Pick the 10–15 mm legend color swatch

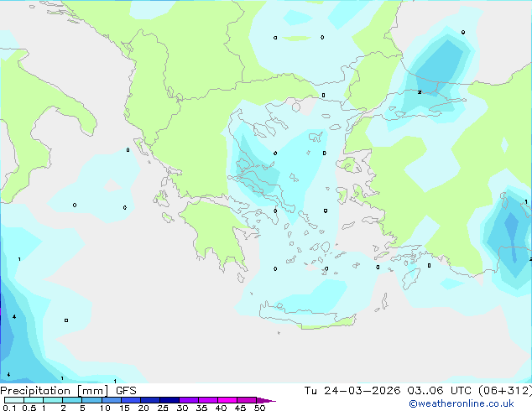(111, 400)
